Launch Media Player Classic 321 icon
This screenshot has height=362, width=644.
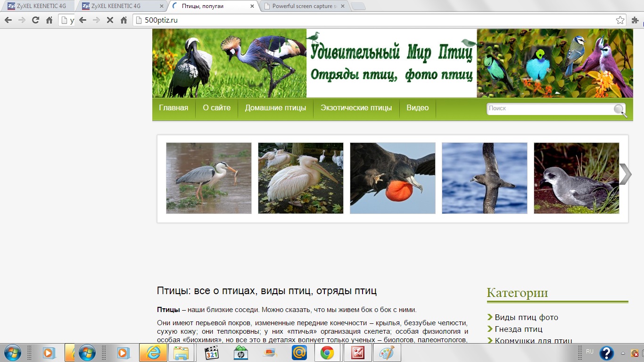[212, 353]
